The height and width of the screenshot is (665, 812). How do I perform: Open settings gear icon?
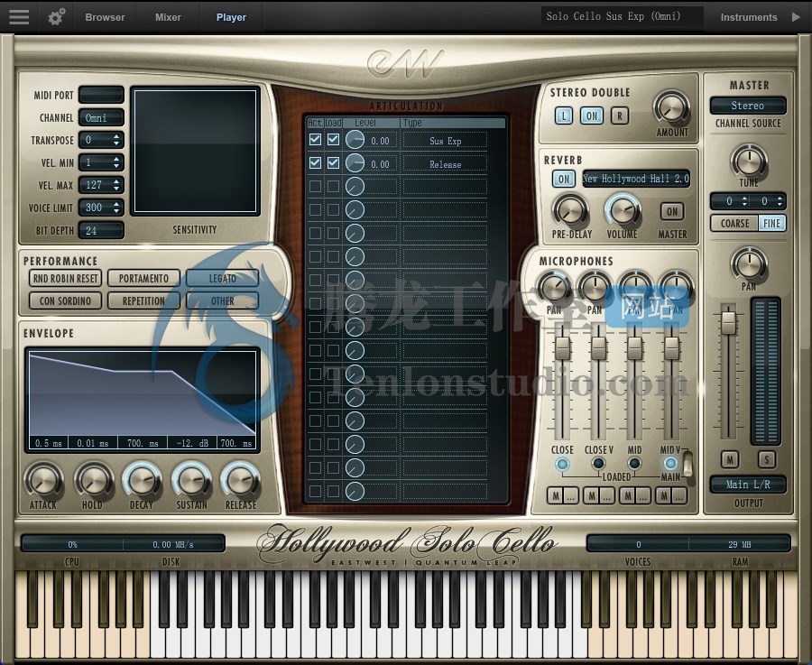pyautogui.click(x=57, y=16)
